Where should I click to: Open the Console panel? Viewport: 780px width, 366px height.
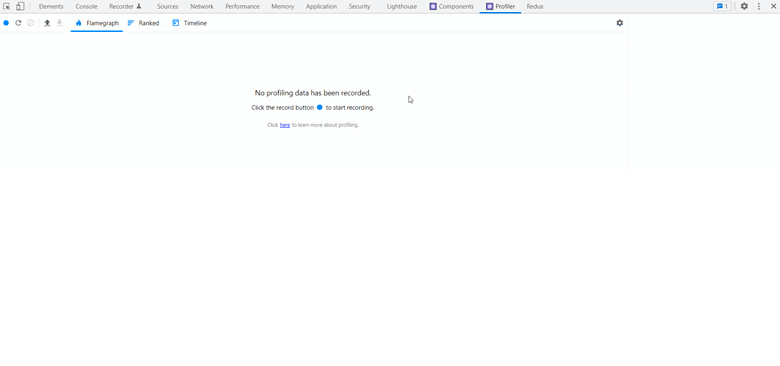click(x=86, y=6)
